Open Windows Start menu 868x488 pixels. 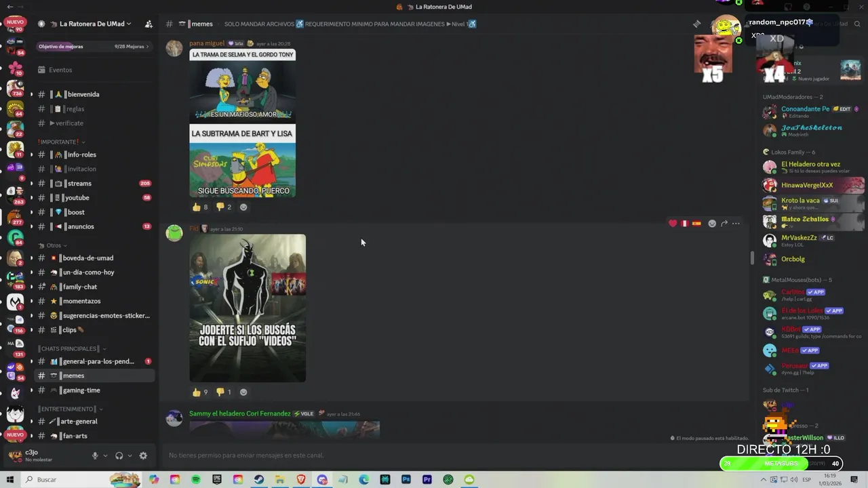coord(10,479)
